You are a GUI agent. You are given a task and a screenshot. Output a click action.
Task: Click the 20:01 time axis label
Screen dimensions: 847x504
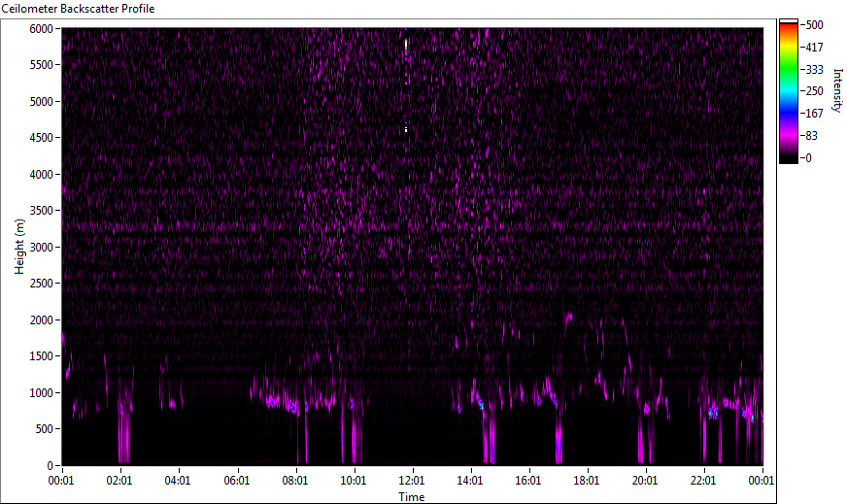pos(645,481)
